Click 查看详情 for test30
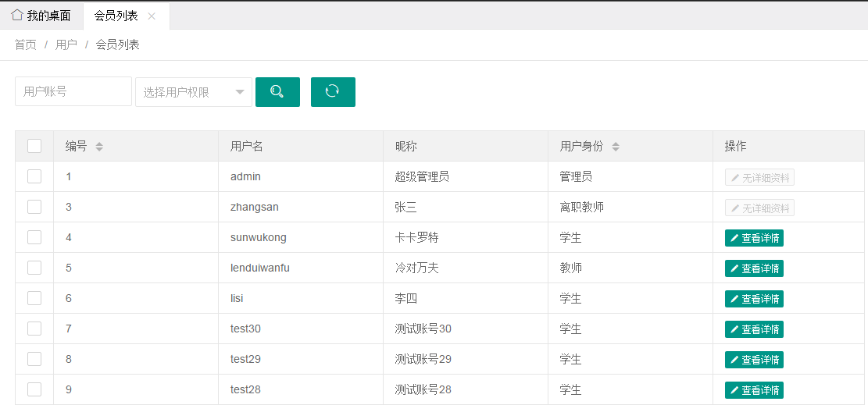 pos(754,329)
